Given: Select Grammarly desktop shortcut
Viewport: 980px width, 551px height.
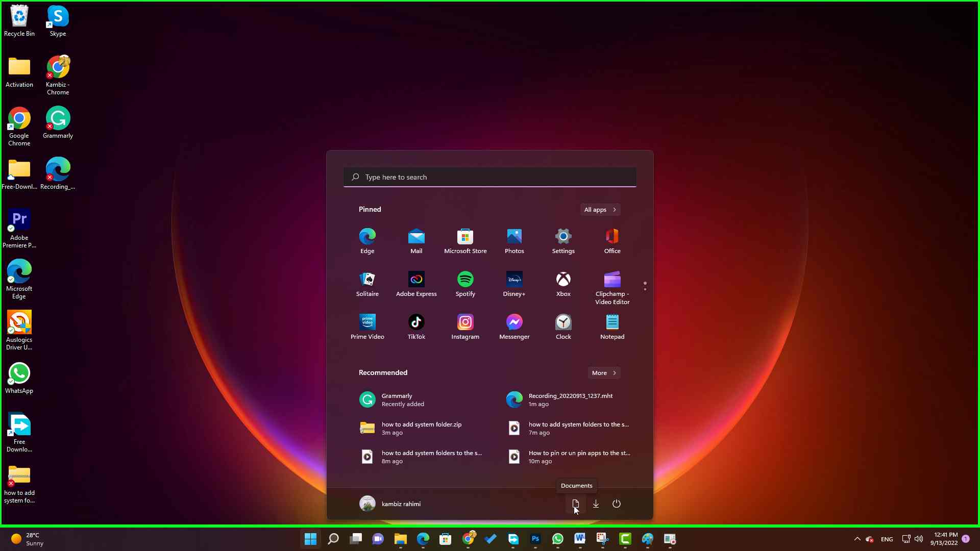Looking at the screenshot, I should point(58,123).
